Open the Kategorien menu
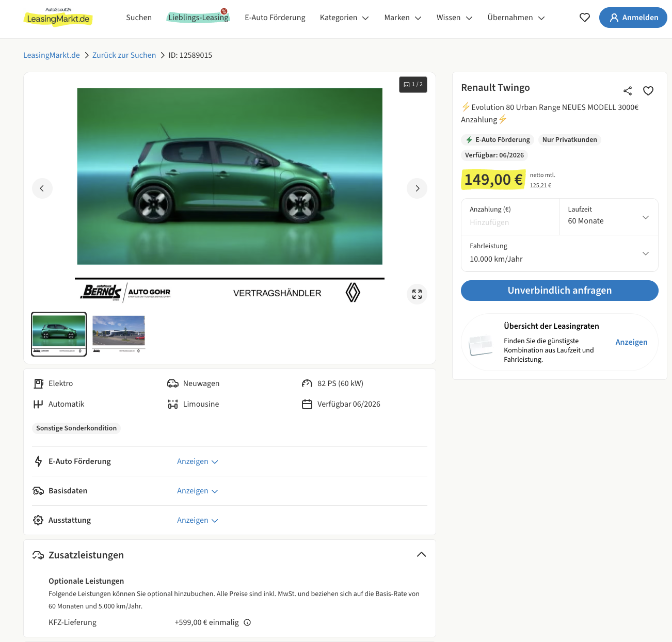 tap(344, 18)
